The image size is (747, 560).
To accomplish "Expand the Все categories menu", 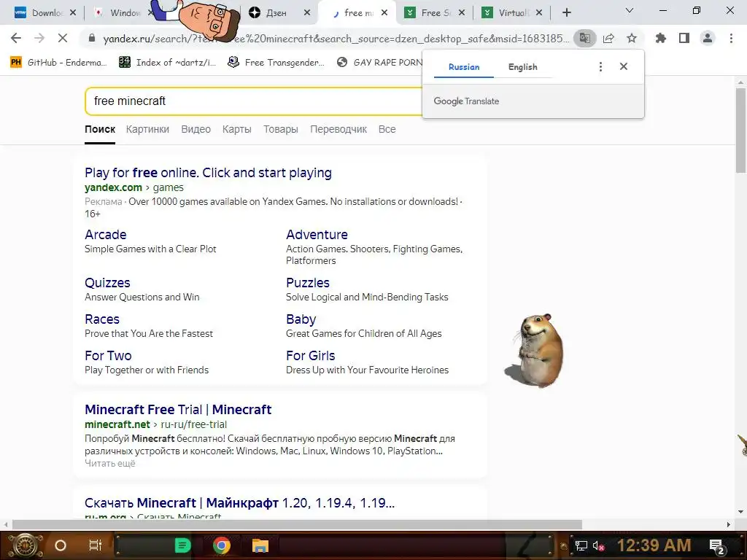I will 387,129.
